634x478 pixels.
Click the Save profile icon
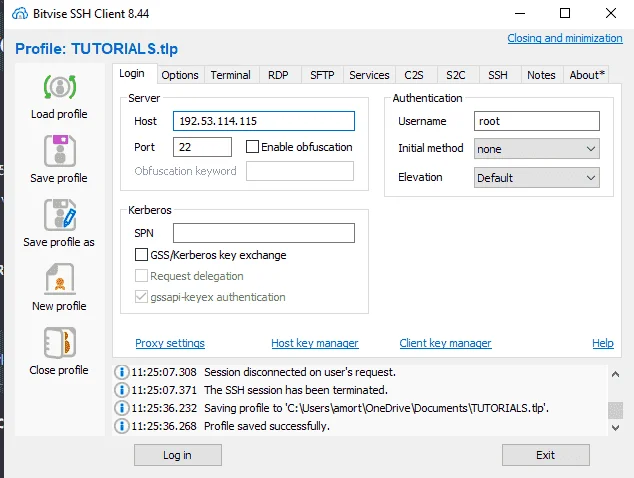pyautogui.click(x=60, y=150)
